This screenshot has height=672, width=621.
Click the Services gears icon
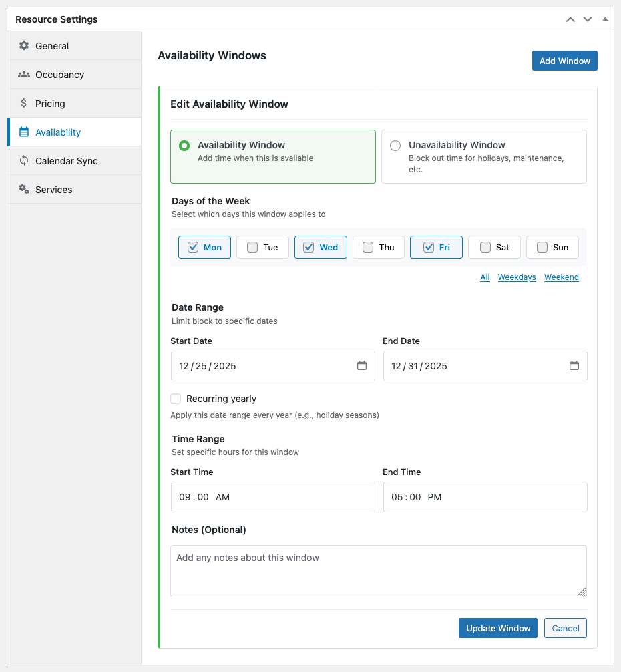click(x=24, y=190)
